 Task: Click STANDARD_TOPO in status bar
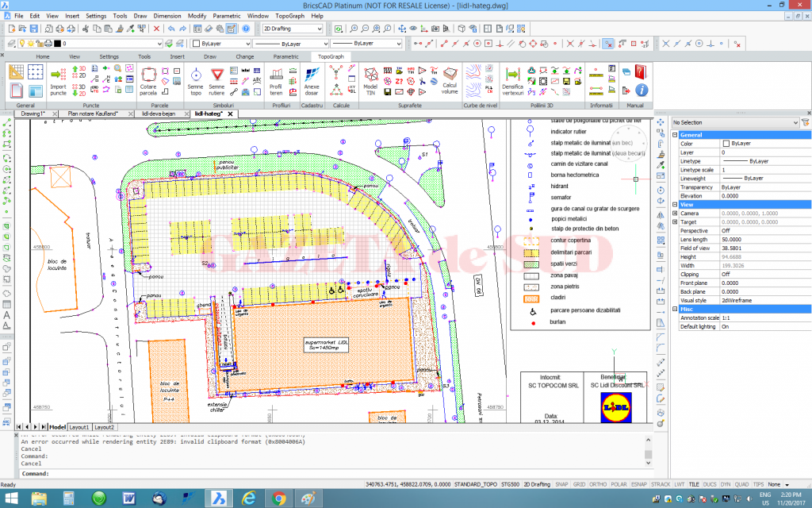coord(476,484)
